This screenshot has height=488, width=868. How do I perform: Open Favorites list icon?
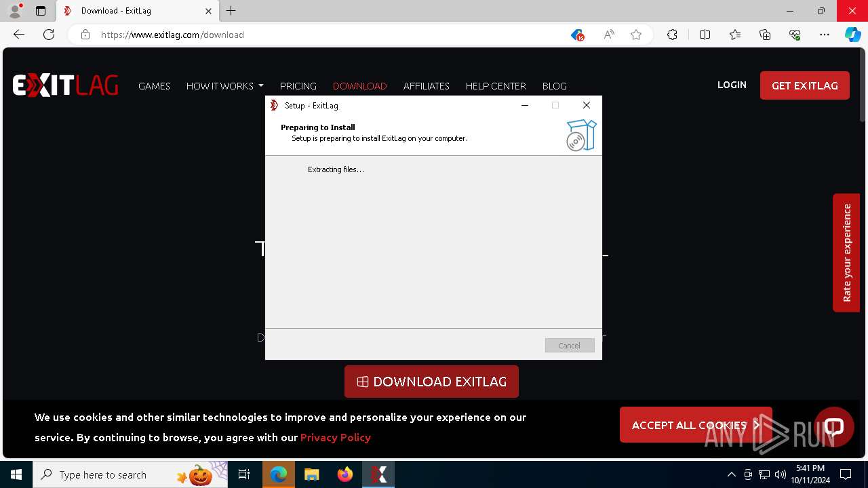pyautogui.click(x=735, y=35)
